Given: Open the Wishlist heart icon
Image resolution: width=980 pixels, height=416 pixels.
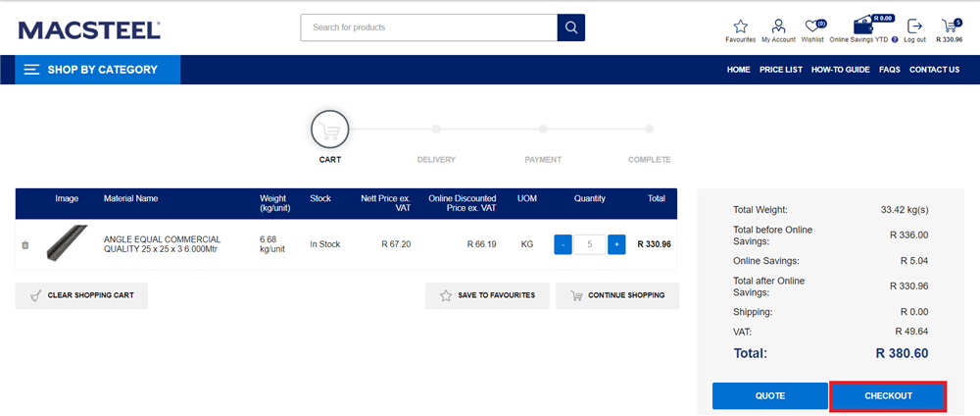Looking at the screenshot, I should tap(811, 26).
